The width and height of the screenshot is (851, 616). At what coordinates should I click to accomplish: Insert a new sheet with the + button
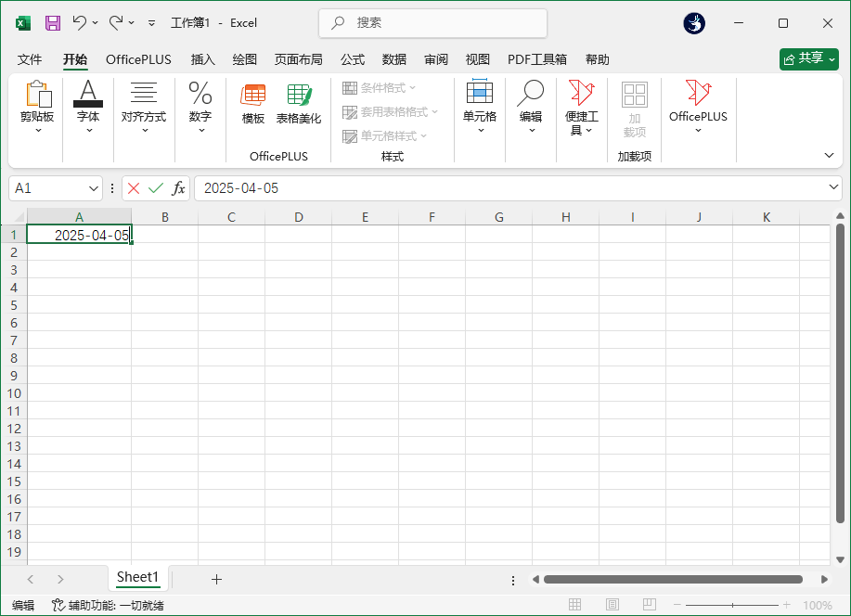(216, 578)
